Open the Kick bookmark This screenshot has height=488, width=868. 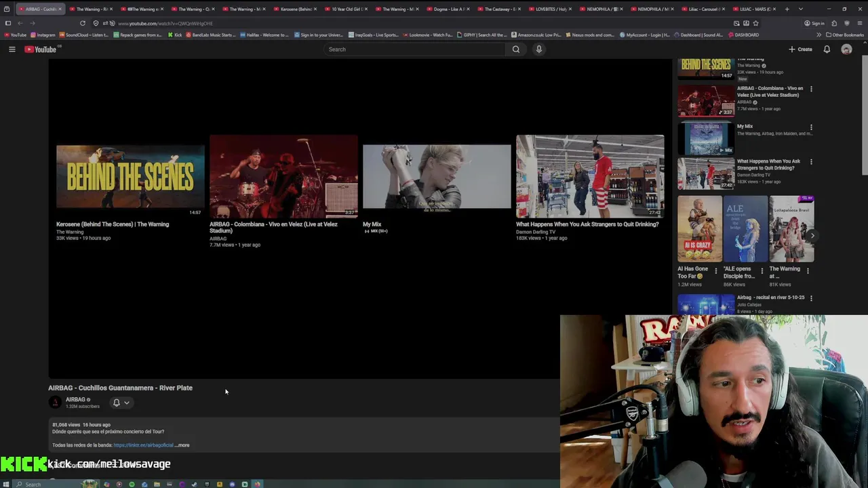[x=174, y=35]
